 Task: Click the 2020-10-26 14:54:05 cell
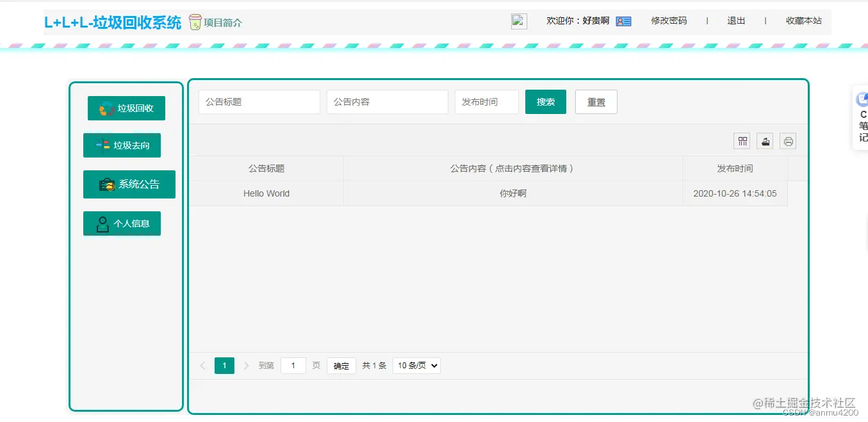click(x=735, y=193)
